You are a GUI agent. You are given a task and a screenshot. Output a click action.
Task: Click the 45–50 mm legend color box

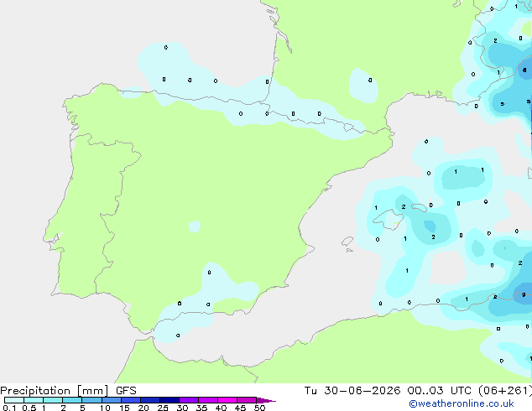coord(247,400)
